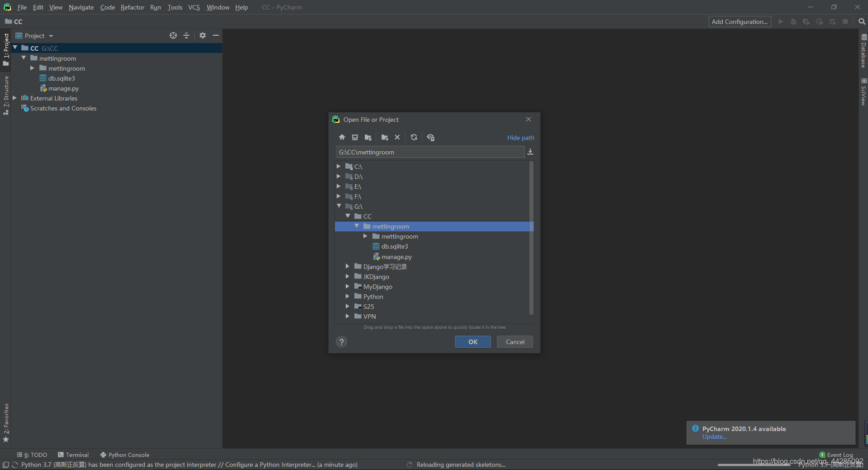
Task: Select CC root in Project tree
Action: click(116, 48)
